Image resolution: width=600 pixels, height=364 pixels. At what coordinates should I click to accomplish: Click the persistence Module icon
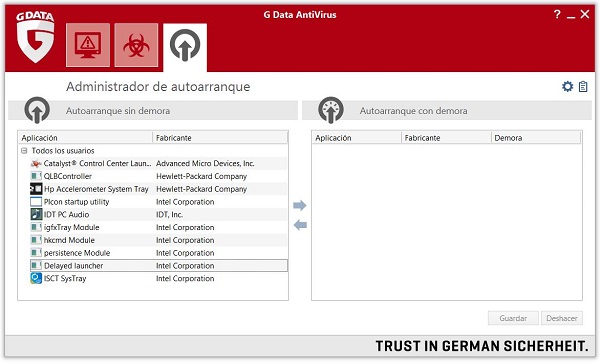[x=36, y=253]
